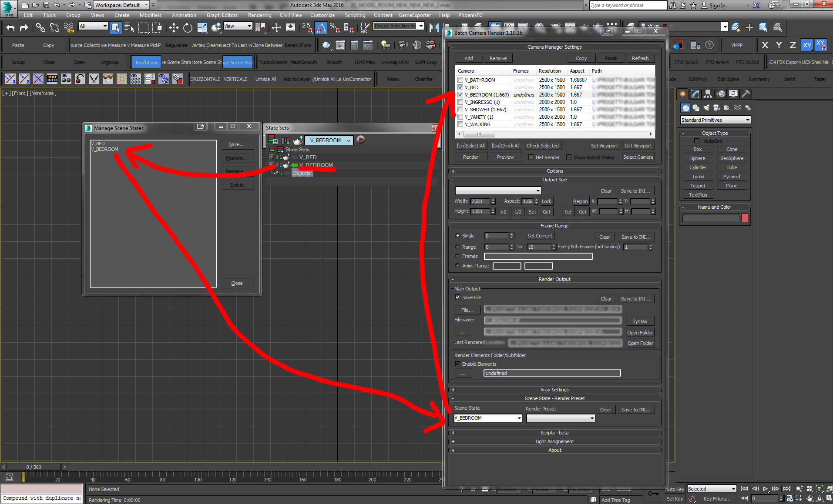Open the Scripting menu

(355, 15)
